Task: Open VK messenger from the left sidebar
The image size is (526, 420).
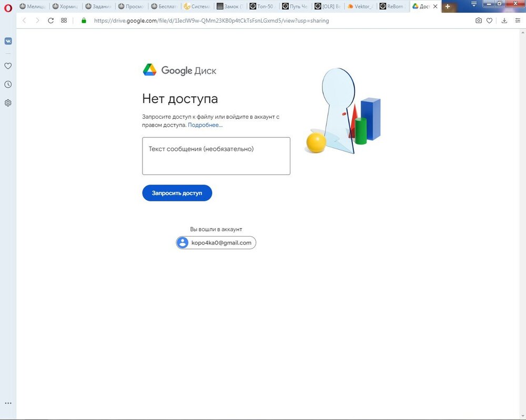Action: coord(8,40)
